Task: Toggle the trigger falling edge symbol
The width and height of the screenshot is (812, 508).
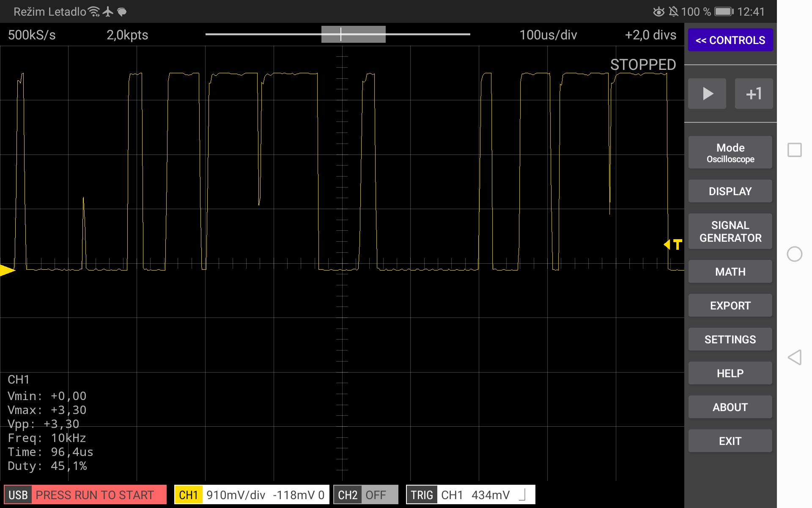Action: click(x=523, y=494)
